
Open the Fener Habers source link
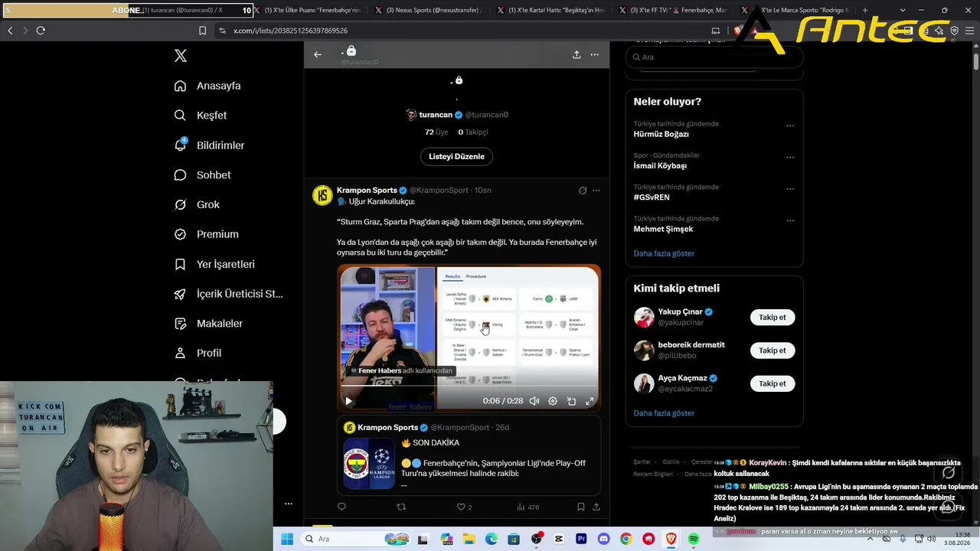click(x=402, y=370)
